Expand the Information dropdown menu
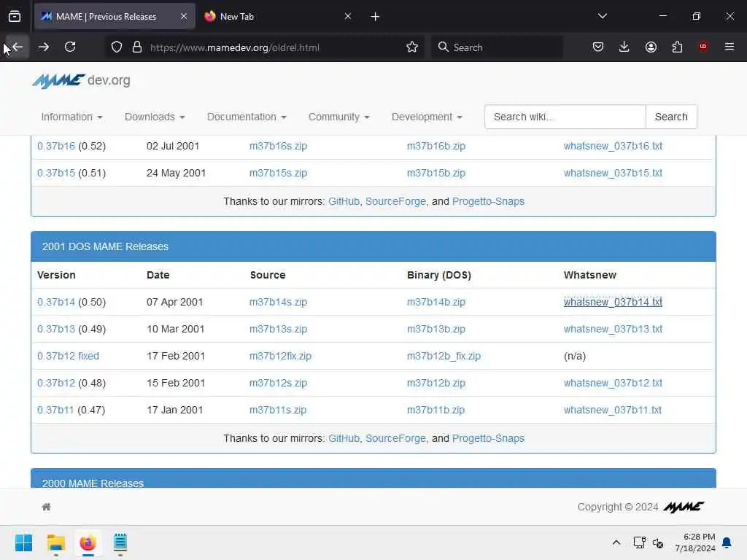Viewport: 747px width, 560px height. [x=71, y=117]
